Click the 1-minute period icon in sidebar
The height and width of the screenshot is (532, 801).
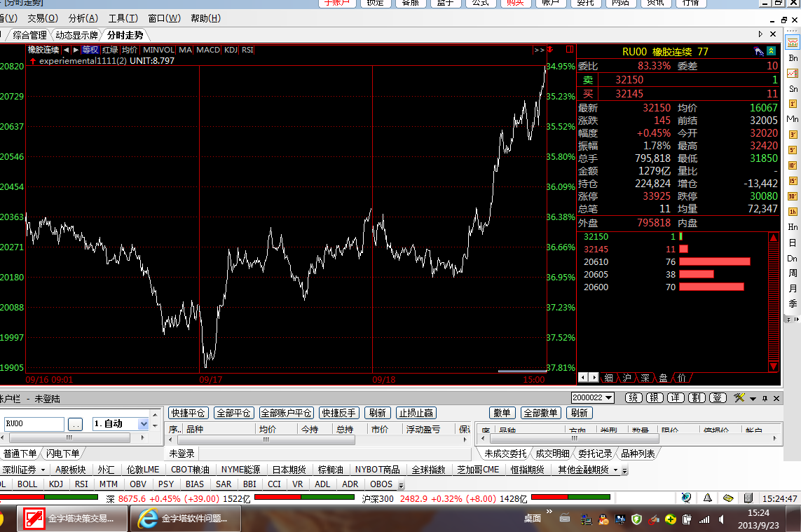point(793,104)
